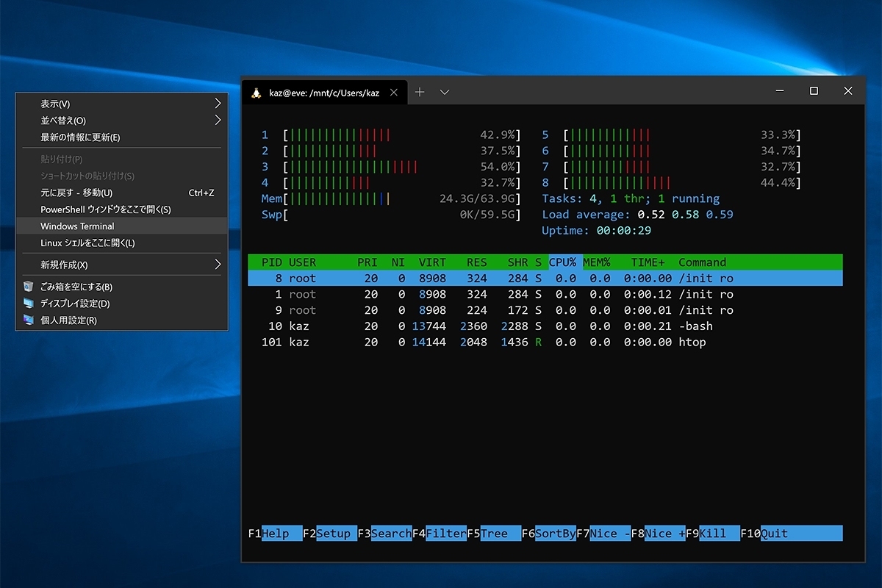Select Windows Terminal from the context menu

click(x=122, y=226)
